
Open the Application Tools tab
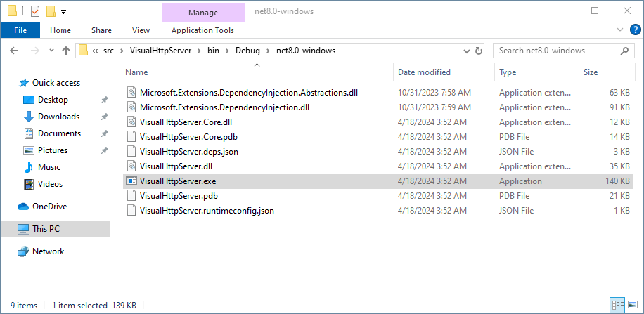click(203, 30)
